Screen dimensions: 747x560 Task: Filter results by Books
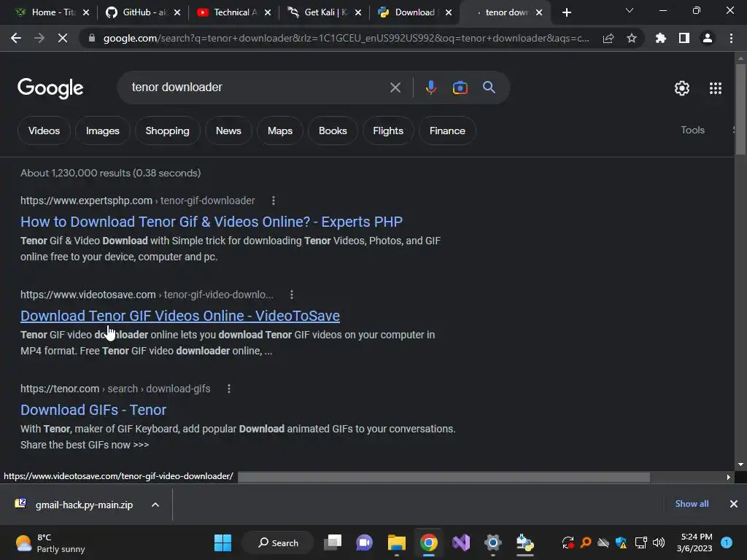333,131
